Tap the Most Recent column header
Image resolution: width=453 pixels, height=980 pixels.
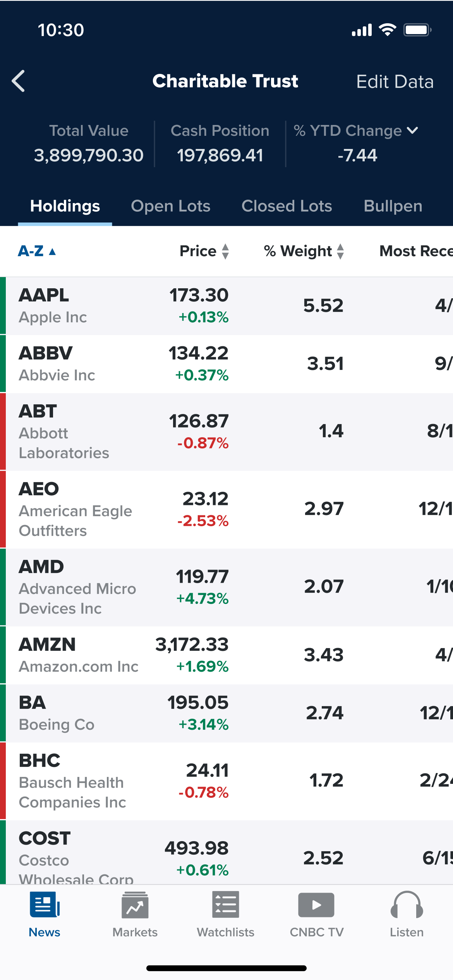point(415,251)
